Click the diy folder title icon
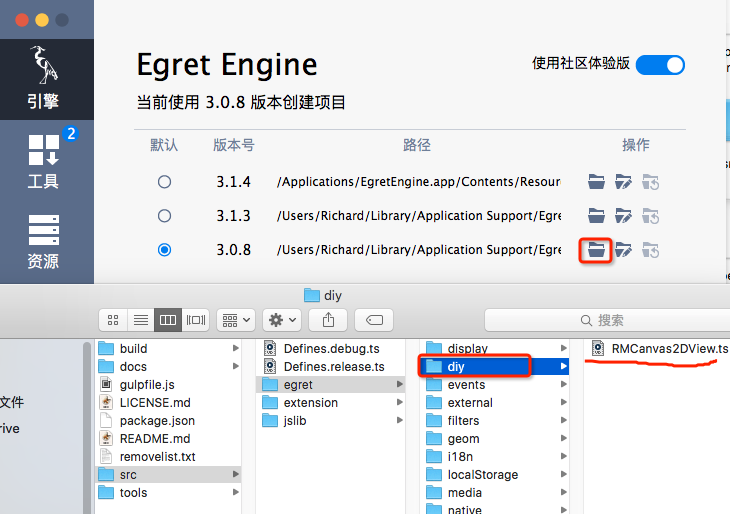 point(311,295)
